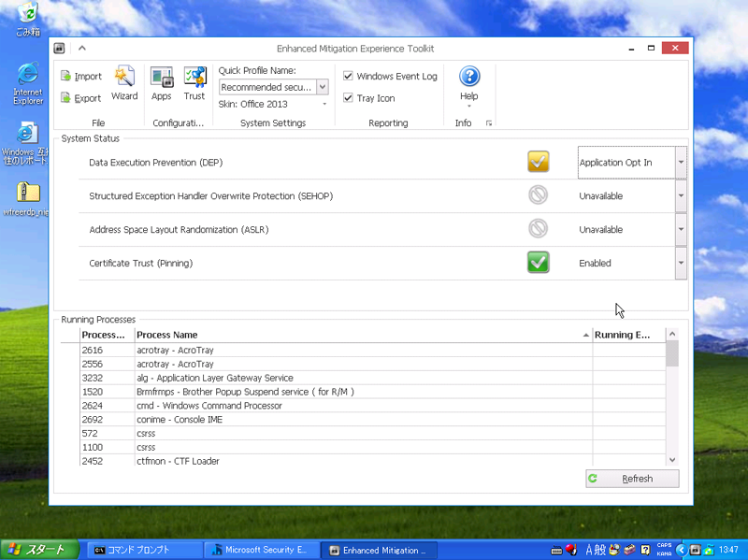Open the Skin Office 2013 dropdown
This screenshot has height=560, width=748.
click(324, 104)
